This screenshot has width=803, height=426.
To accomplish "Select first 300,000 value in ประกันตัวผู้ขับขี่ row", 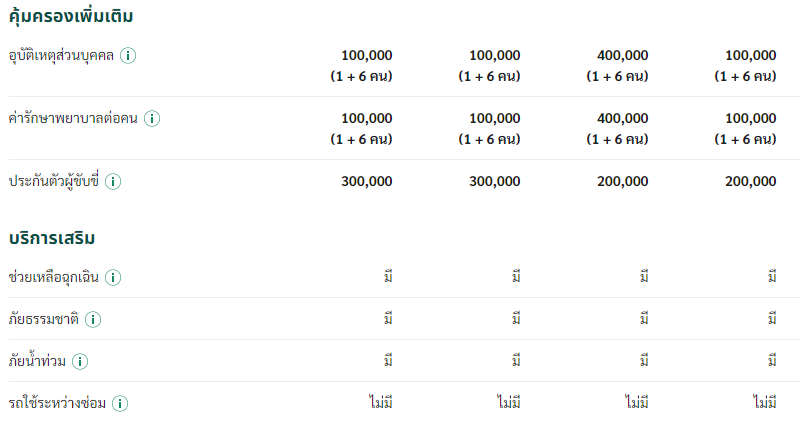I will click(x=367, y=181).
